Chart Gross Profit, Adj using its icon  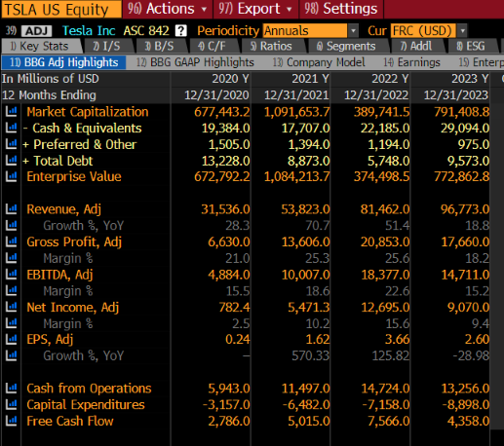point(11,242)
